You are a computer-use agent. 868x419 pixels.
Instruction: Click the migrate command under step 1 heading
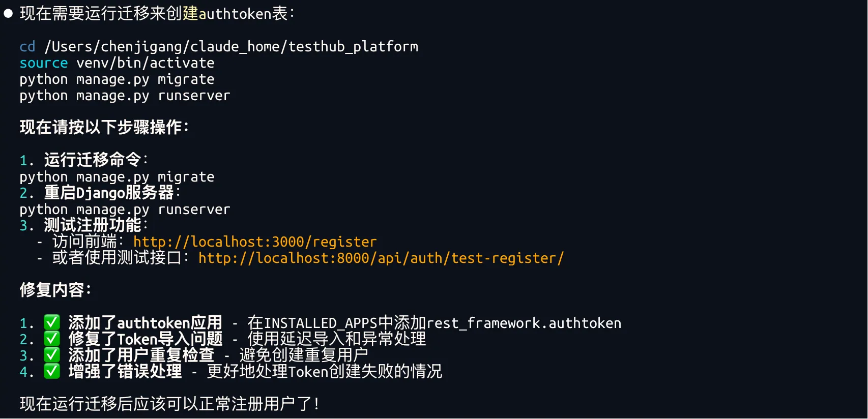(117, 177)
